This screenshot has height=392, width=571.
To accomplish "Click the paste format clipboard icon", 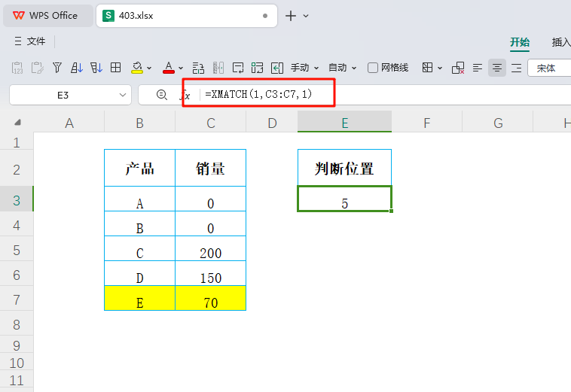I will click(38, 68).
